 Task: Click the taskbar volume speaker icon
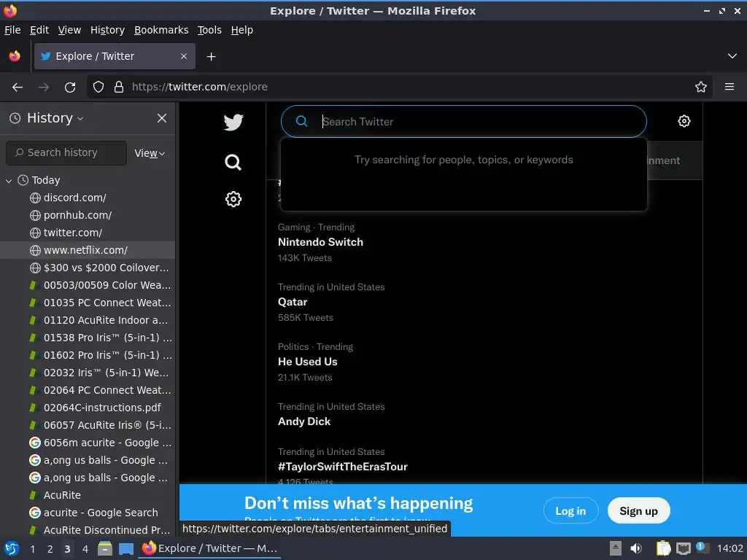point(635,548)
